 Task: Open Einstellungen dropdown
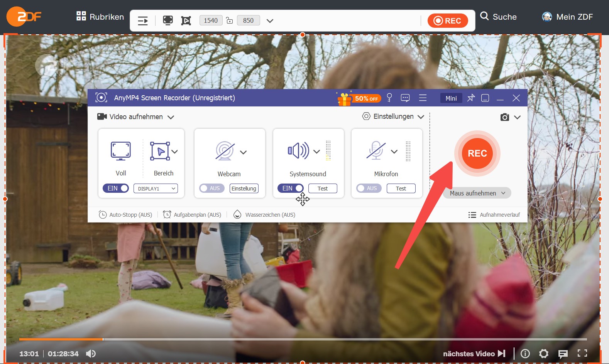[393, 116]
